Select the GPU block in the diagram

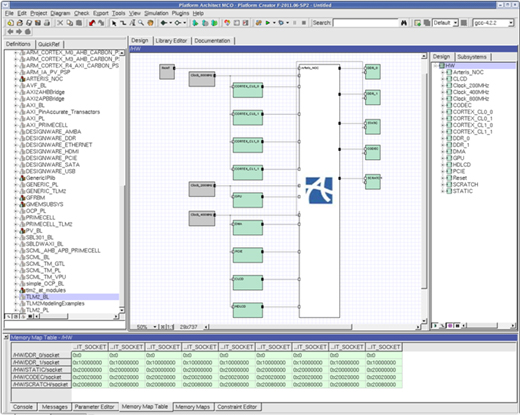[248, 200]
